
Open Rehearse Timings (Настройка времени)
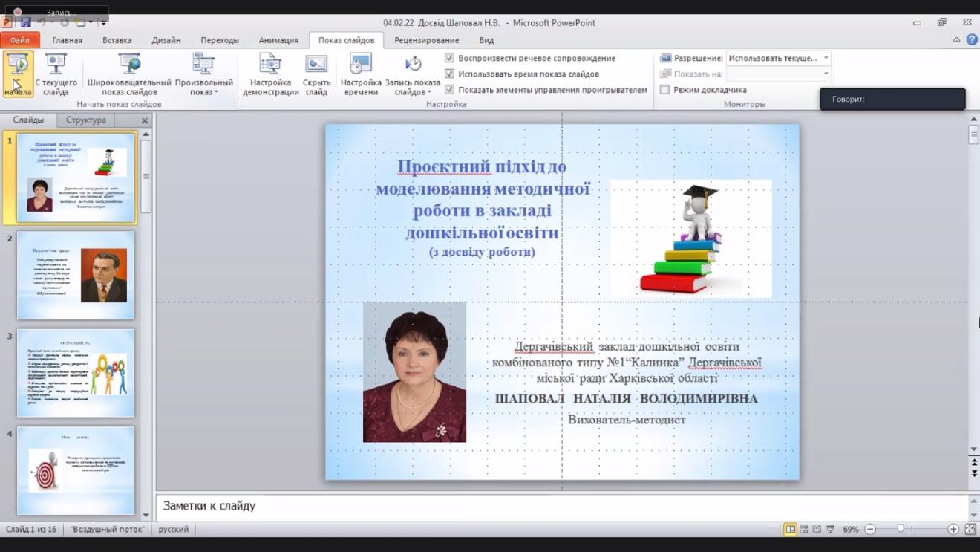tap(361, 73)
